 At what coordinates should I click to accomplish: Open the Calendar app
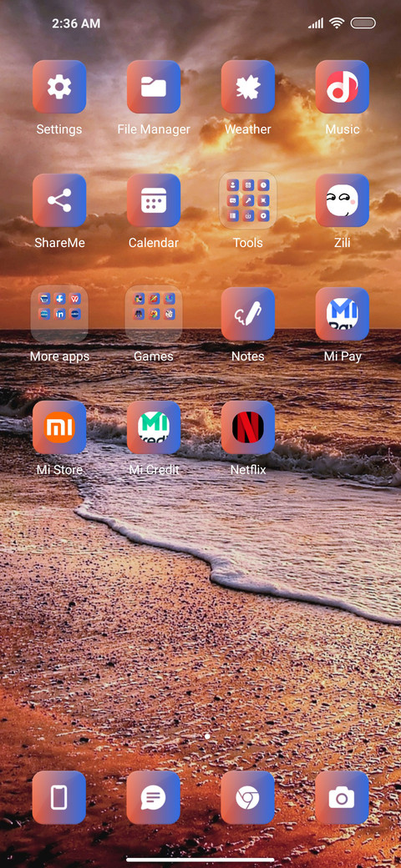154,200
